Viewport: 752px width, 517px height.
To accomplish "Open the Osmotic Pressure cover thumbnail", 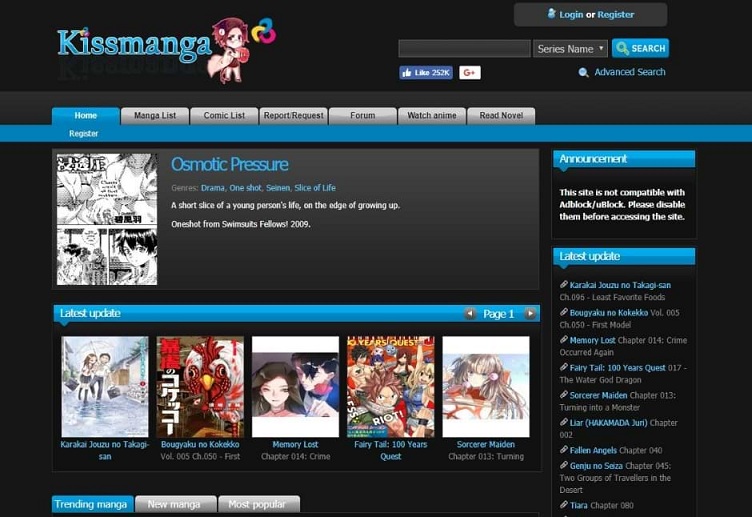I will [x=107, y=220].
